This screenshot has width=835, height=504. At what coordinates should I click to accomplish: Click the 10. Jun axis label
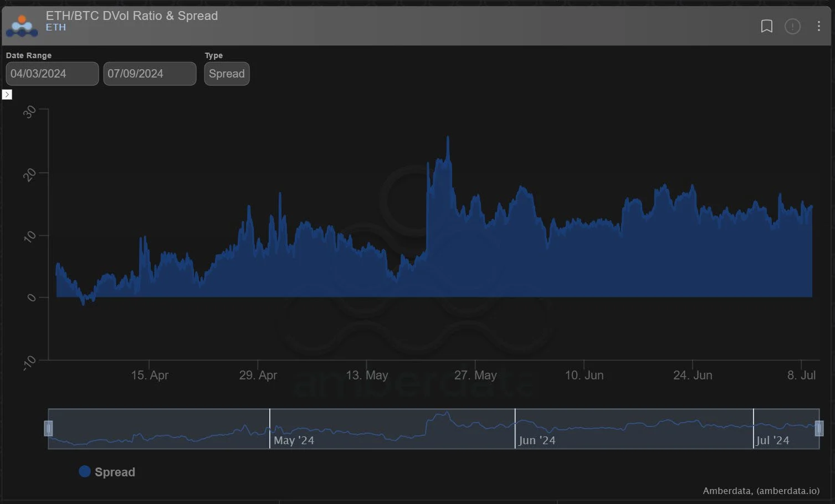click(584, 375)
